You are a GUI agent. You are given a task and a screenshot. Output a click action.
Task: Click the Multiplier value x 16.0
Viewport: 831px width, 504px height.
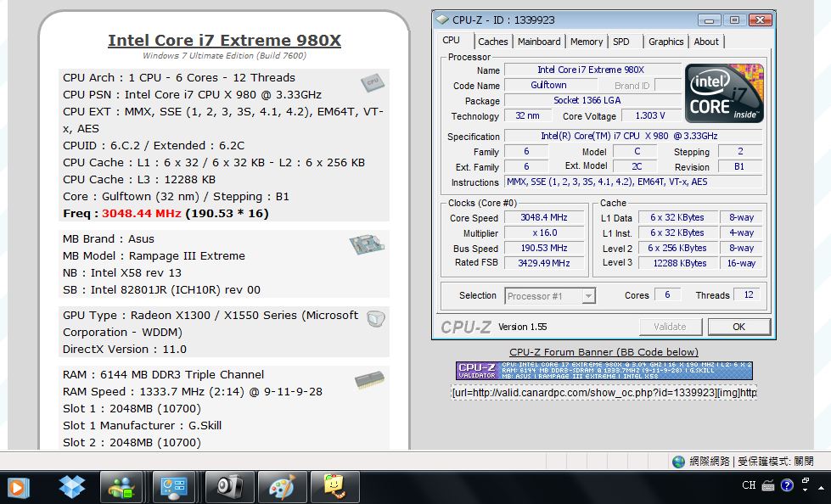544,232
